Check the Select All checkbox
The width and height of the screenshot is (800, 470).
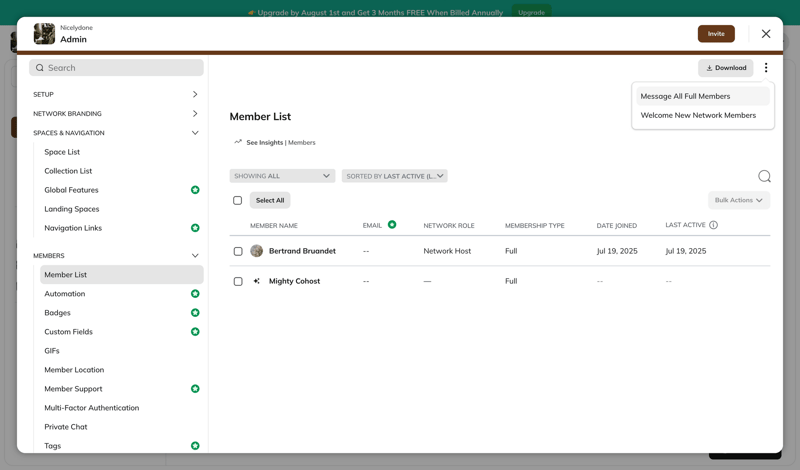tap(237, 201)
